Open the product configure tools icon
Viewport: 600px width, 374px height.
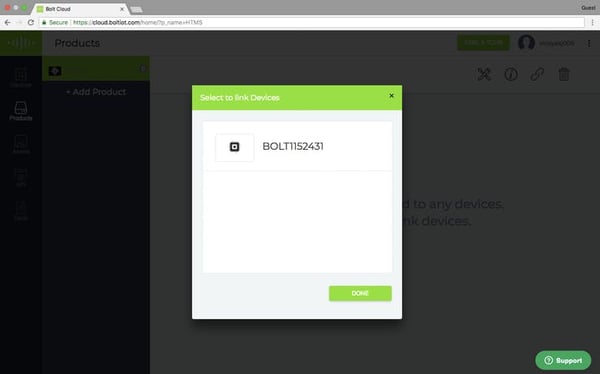click(x=484, y=74)
